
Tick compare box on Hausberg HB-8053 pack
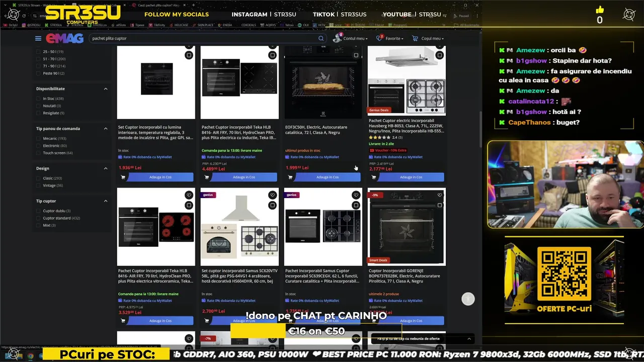coord(439,55)
